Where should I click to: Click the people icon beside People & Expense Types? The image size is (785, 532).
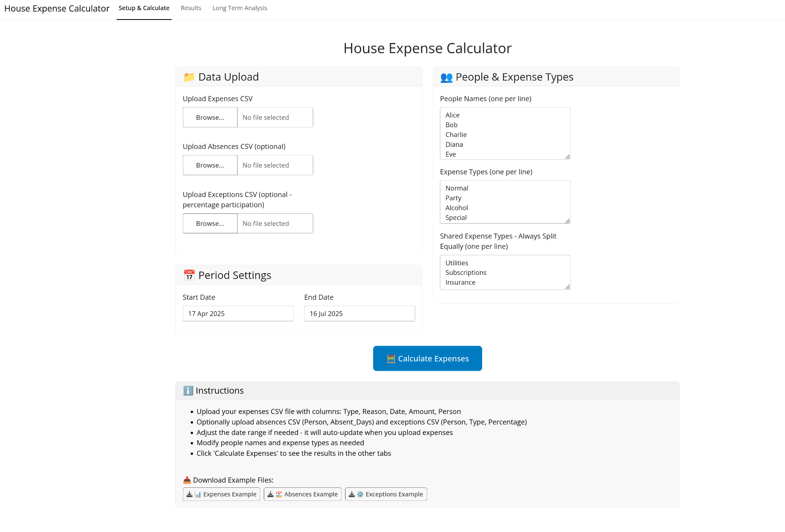446,77
